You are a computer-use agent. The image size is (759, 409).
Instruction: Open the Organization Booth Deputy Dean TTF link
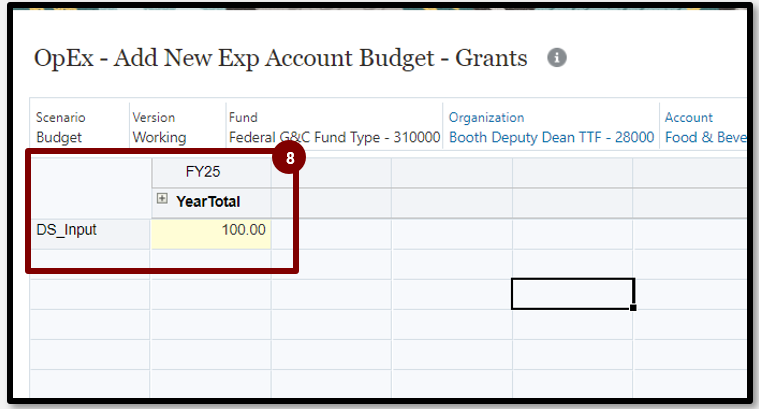tap(551, 138)
